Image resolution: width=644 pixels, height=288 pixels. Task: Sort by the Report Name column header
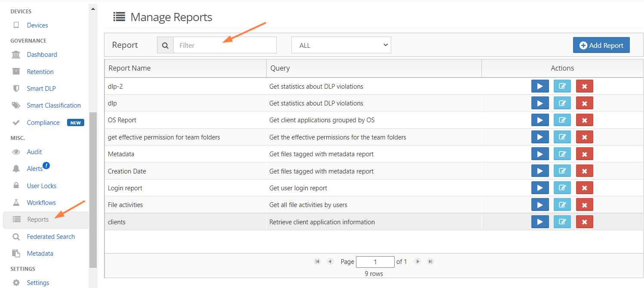pyautogui.click(x=130, y=68)
